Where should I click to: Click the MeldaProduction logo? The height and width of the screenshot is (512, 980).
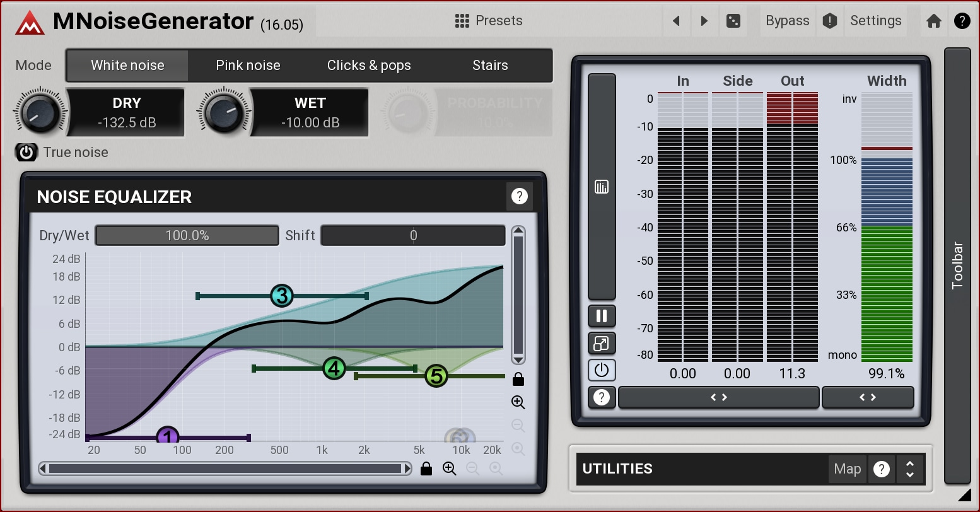click(x=30, y=23)
